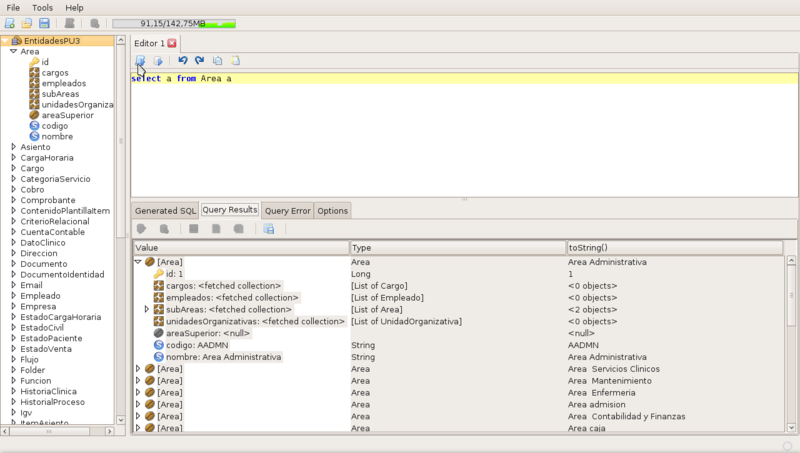This screenshot has height=453, width=800.
Task: Click the Type column header
Action: [458, 247]
